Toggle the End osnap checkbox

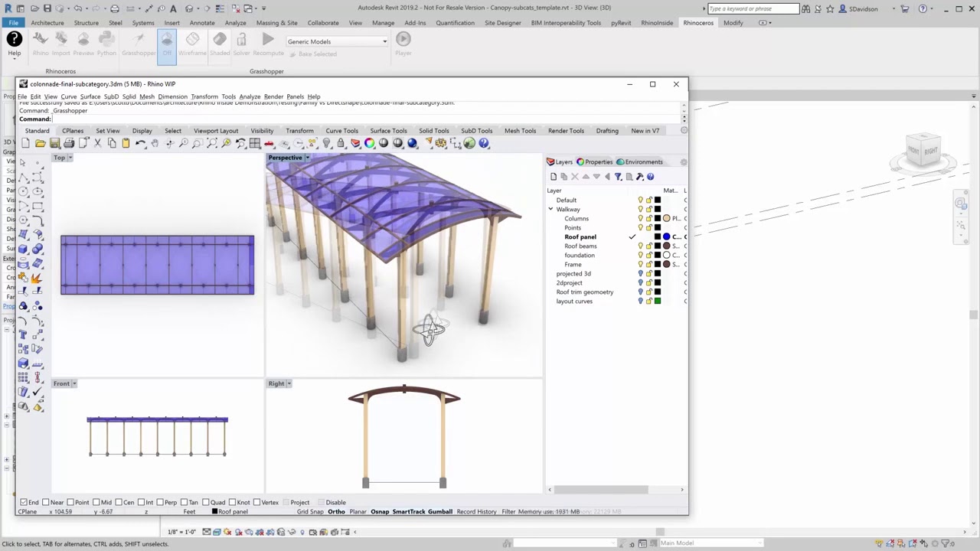(24, 503)
